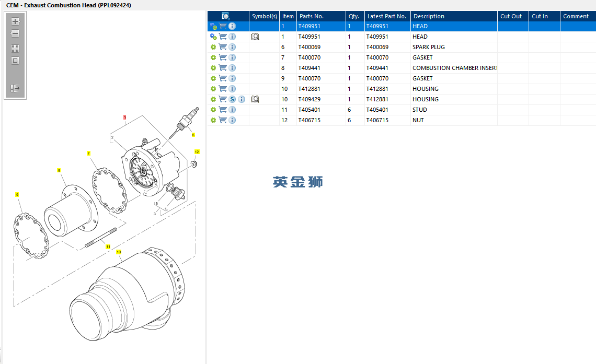The width and height of the screenshot is (596, 364).
Task: Click part number T409441 in Parts No.
Action: click(310, 68)
